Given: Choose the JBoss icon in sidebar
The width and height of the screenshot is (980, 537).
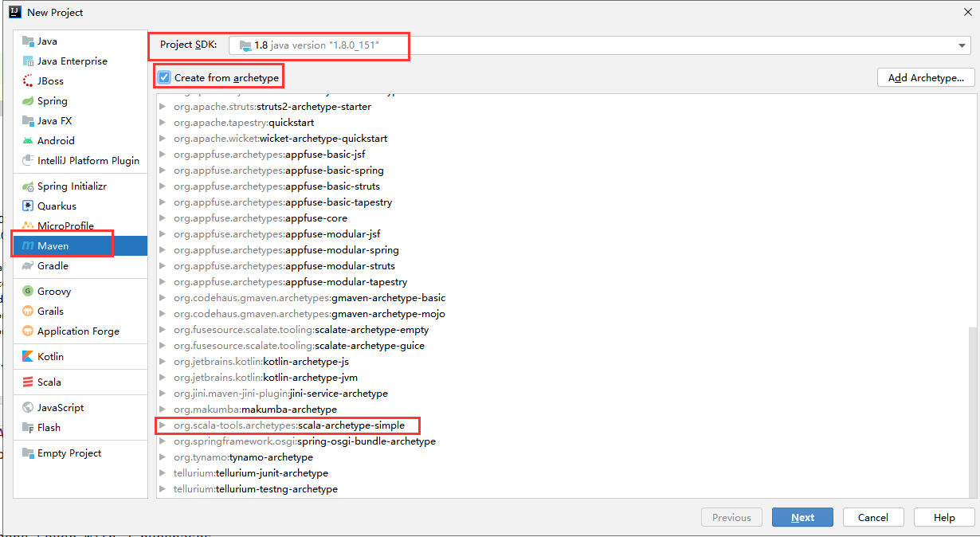Looking at the screenshot, I should 28,81.
